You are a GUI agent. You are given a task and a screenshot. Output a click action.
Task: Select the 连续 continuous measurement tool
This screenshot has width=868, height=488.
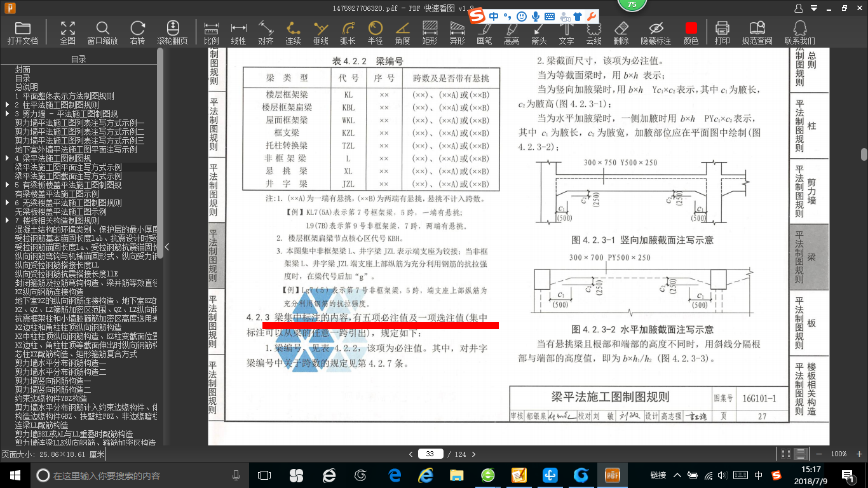[x=293, y=32]
